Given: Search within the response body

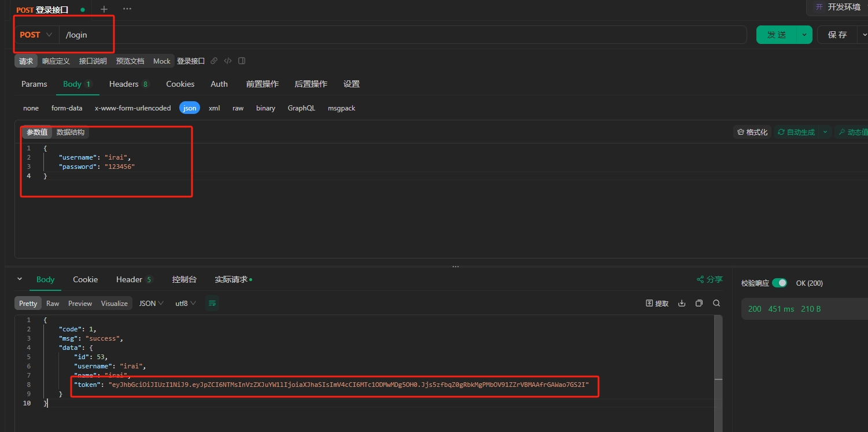Looking at the screenshot, I should point(716,303).
